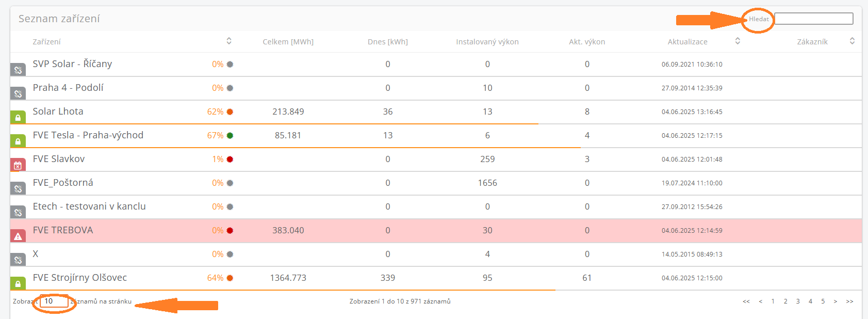The width and height of the screenshot is (868, 319).
Task: Open page 5 of the device list
Action: pyautogui.click(x=823, y=301)
